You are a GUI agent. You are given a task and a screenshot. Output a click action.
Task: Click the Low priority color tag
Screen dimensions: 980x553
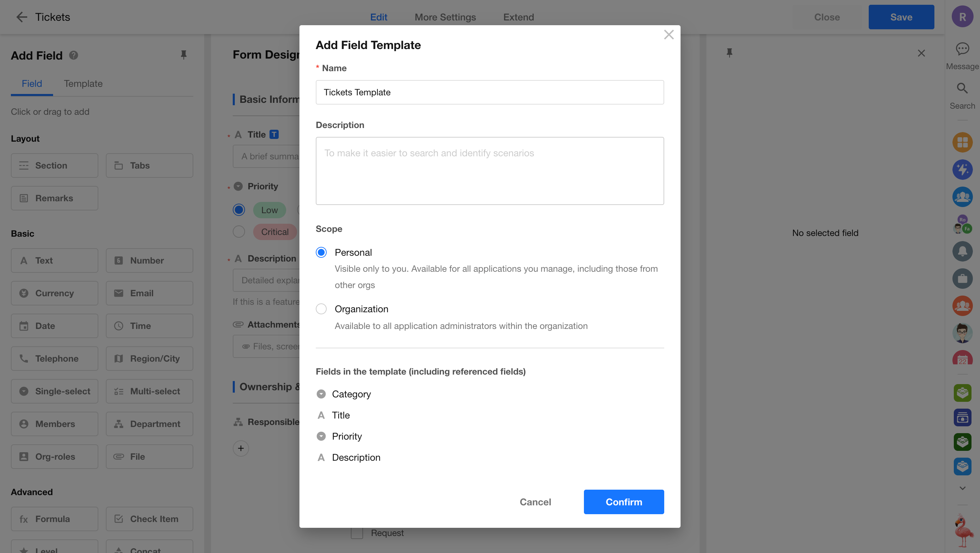(269, 210)
